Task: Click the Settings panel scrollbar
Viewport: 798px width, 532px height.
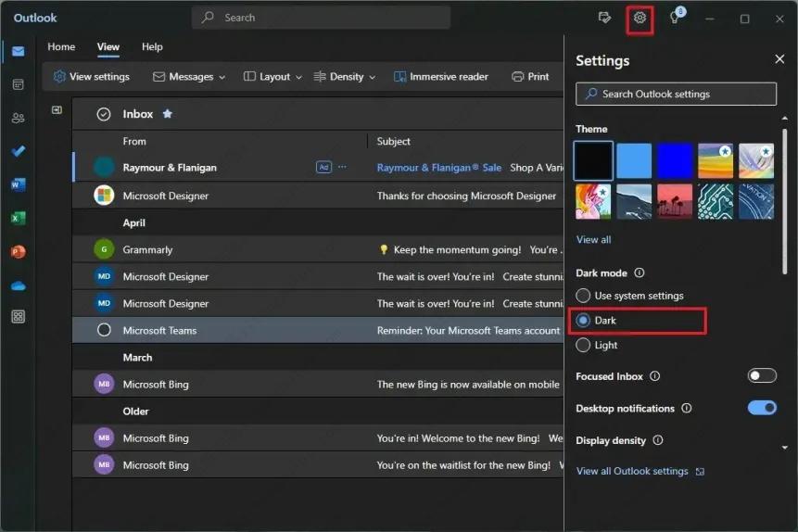Action: (784, 201)
